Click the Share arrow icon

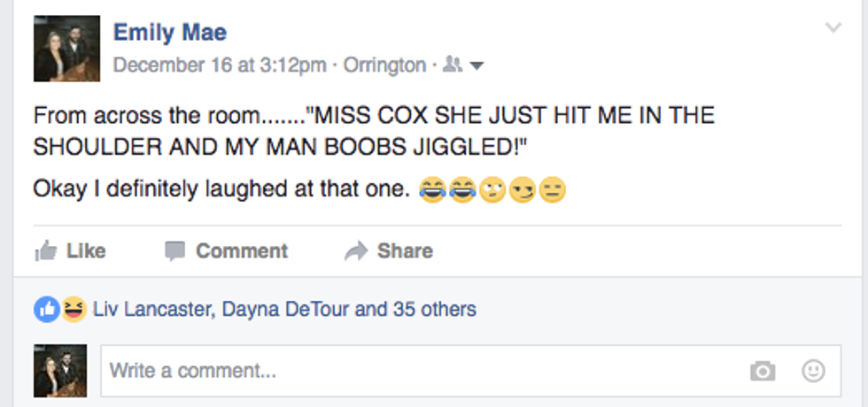tap(355, 251)
